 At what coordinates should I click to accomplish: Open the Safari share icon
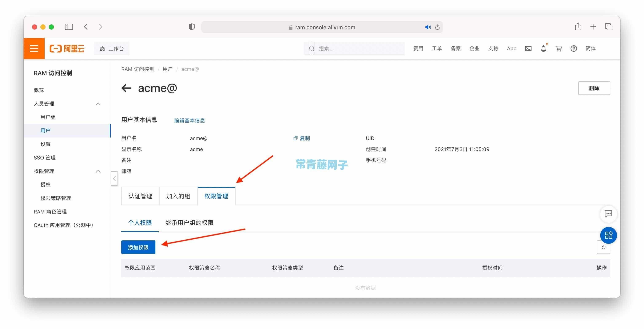pyautogui.click(x=578, y=27)
